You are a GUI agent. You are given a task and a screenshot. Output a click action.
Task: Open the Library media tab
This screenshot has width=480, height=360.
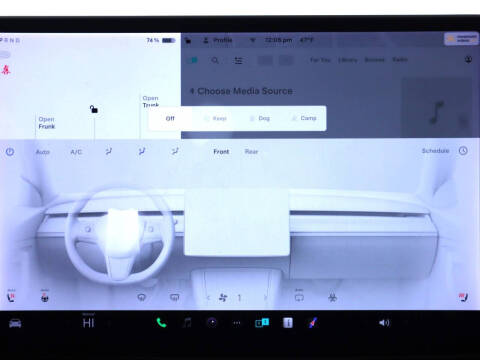click(x=347, y=60)
